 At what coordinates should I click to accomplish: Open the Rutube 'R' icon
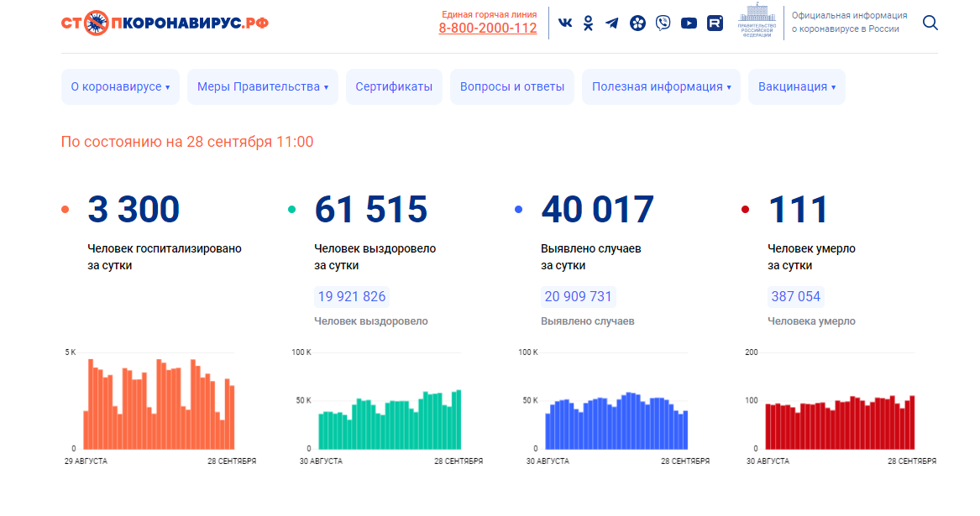(x=715, y=23)
